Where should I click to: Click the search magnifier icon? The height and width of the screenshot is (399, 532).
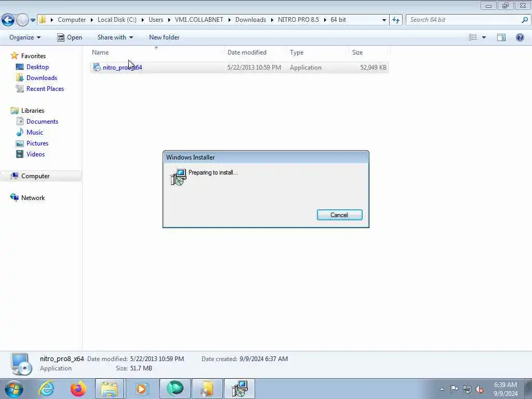point(525,20)
